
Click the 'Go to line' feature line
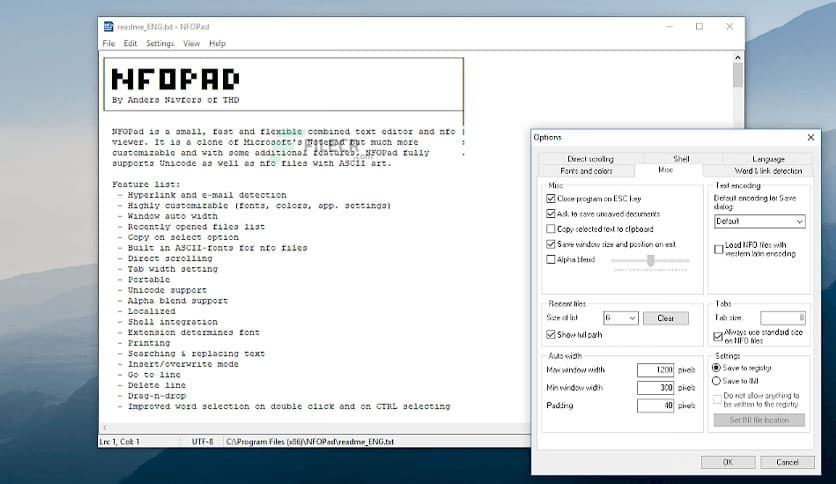point(154,375)
